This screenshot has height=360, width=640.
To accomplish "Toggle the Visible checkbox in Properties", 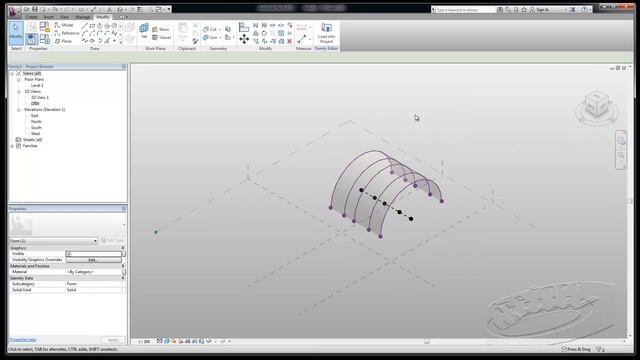I will pos(69,254).
